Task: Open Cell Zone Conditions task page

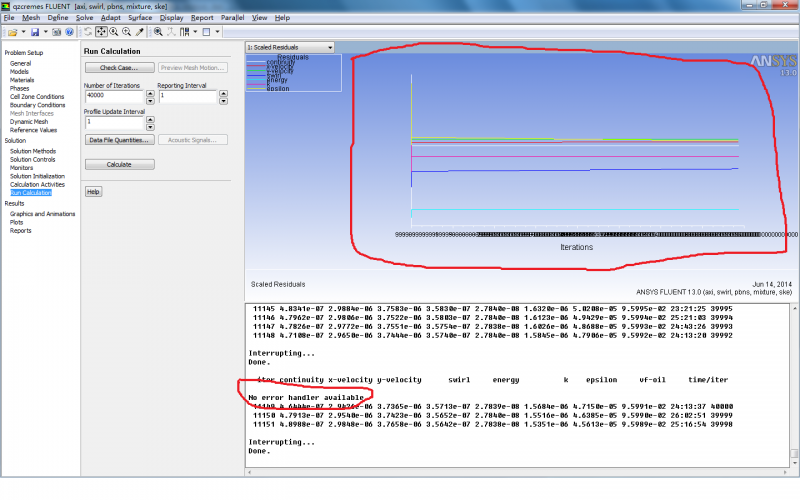Action: coord(37,96)
